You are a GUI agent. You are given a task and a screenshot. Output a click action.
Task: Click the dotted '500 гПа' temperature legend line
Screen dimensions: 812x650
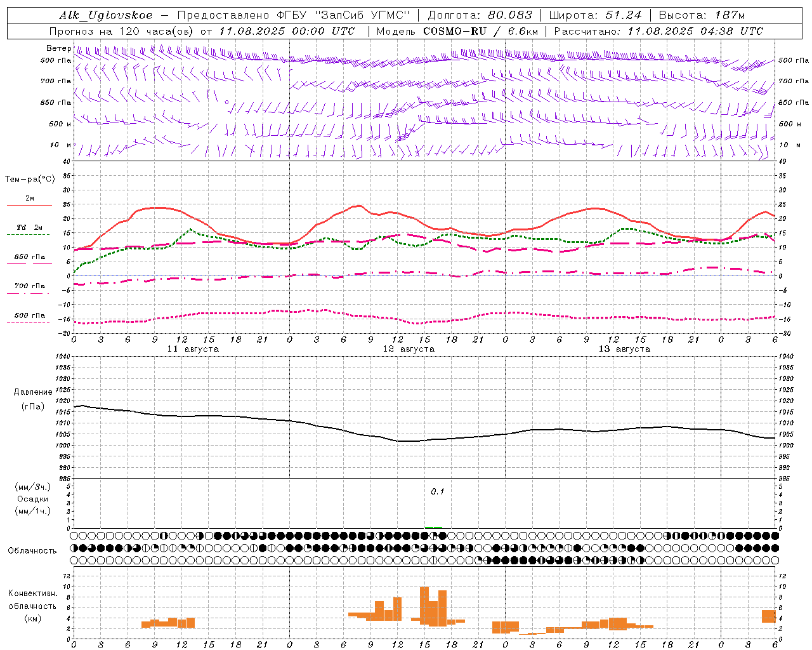click(29, 323)
